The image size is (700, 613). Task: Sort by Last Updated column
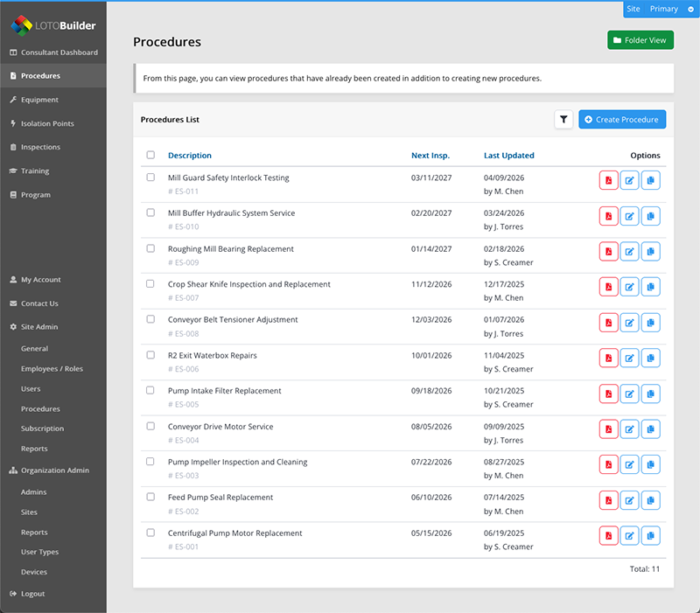509,156
